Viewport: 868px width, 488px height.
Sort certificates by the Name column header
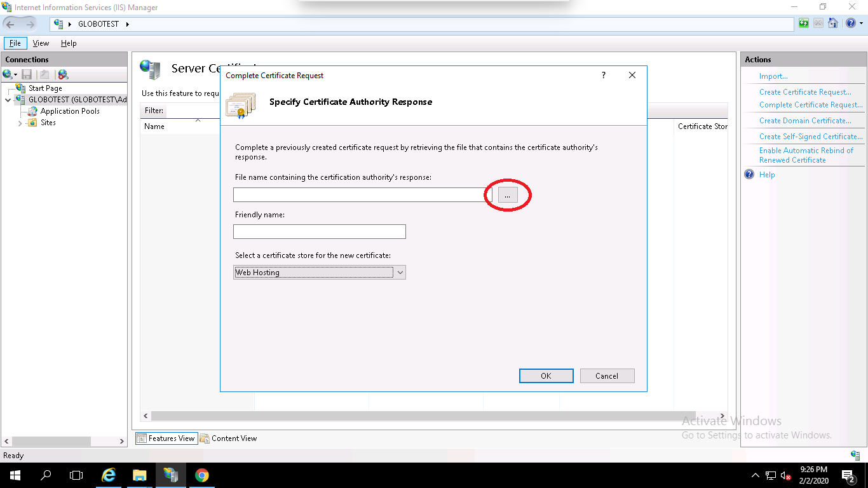(x=154, y=126)
